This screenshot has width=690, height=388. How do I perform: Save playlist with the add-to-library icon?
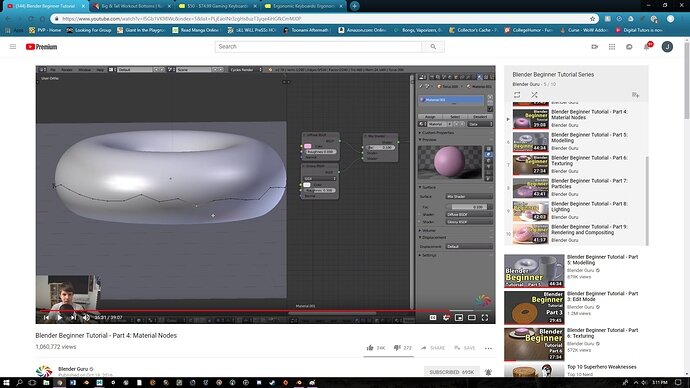635,95
